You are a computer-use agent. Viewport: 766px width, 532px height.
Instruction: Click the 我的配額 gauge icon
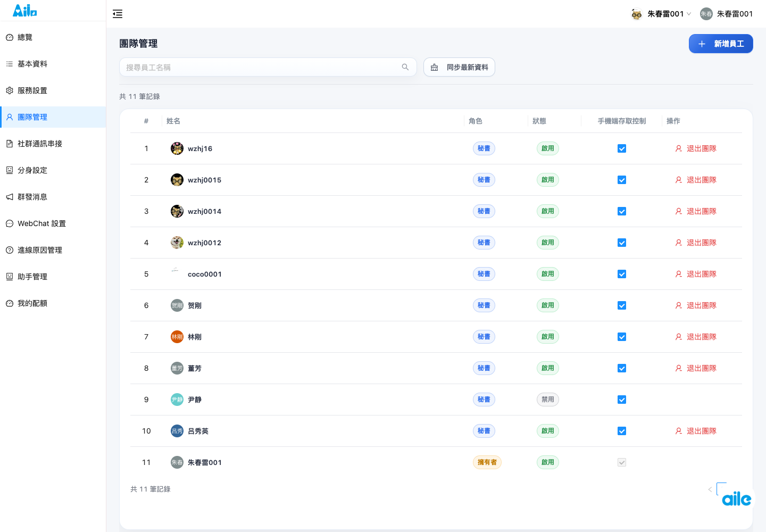pyautogui.click(x=10, y=303)
